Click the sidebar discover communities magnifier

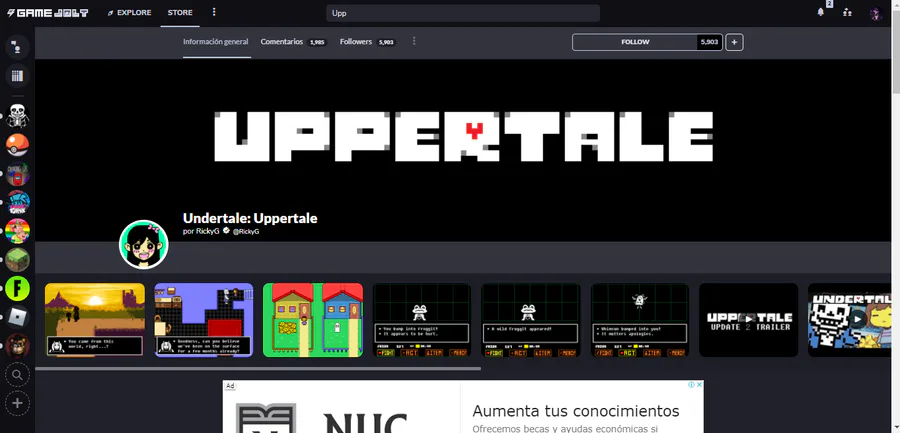pos(17,375)
